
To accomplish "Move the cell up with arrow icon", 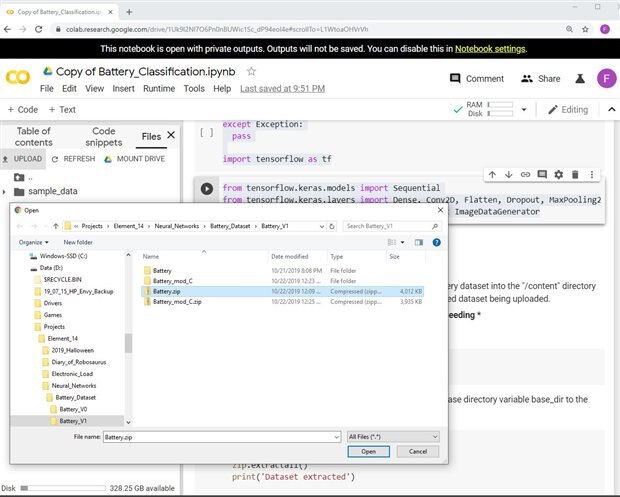I will (x=492, y=175).
